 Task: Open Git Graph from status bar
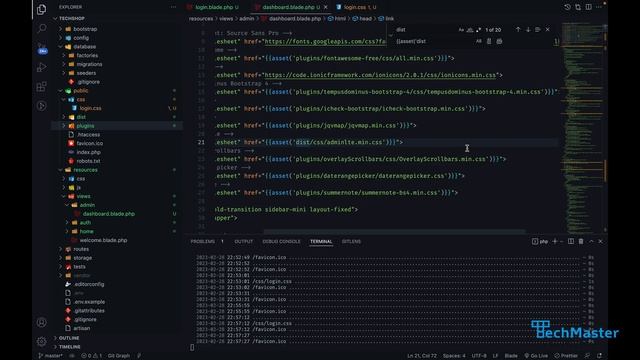coord(119,356)
